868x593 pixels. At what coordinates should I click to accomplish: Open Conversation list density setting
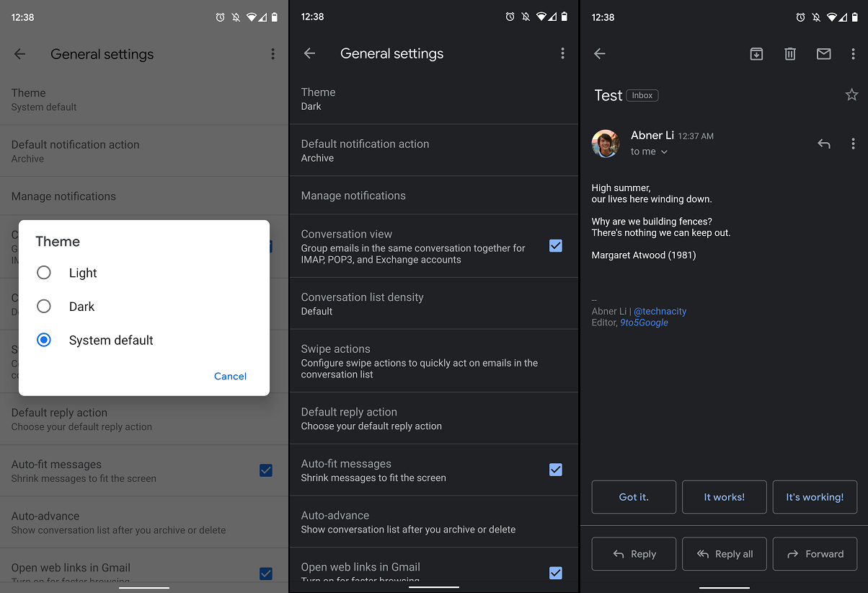[x=434, y=304]
